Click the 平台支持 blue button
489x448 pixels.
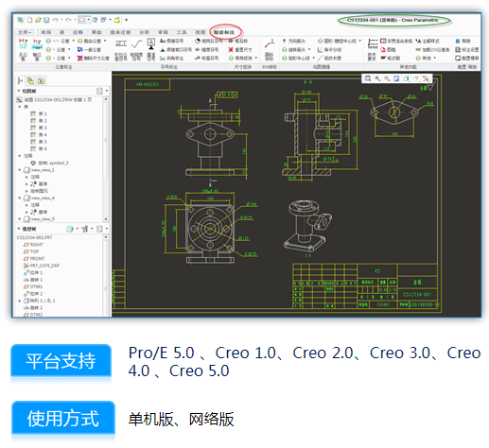61,361
